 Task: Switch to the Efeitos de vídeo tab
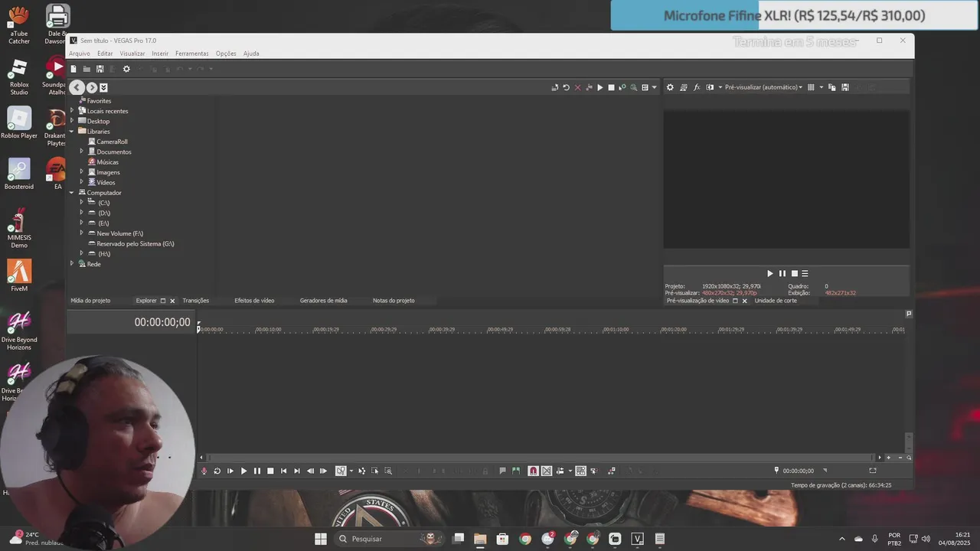(254, 301)
